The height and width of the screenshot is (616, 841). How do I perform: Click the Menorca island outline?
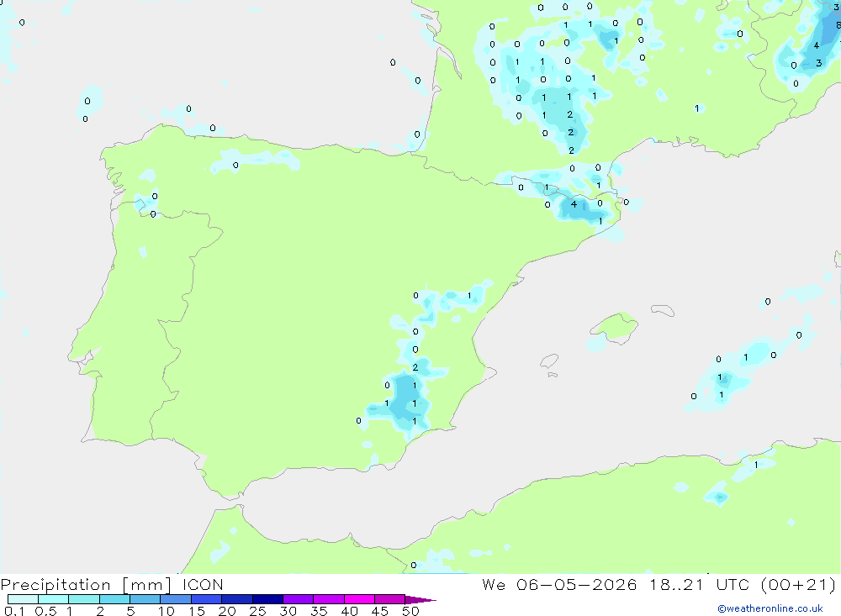(663, 310)
